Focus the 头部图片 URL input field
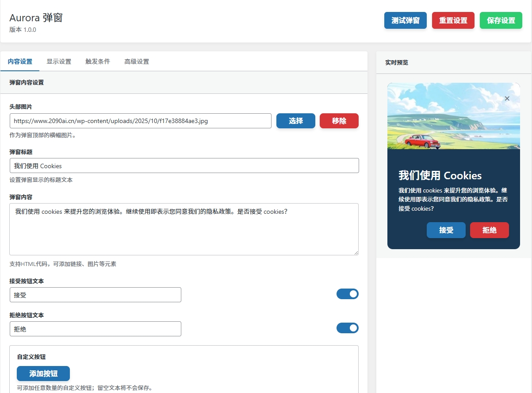Viewport: 532px width, 393px height. (x=140, y=121)
